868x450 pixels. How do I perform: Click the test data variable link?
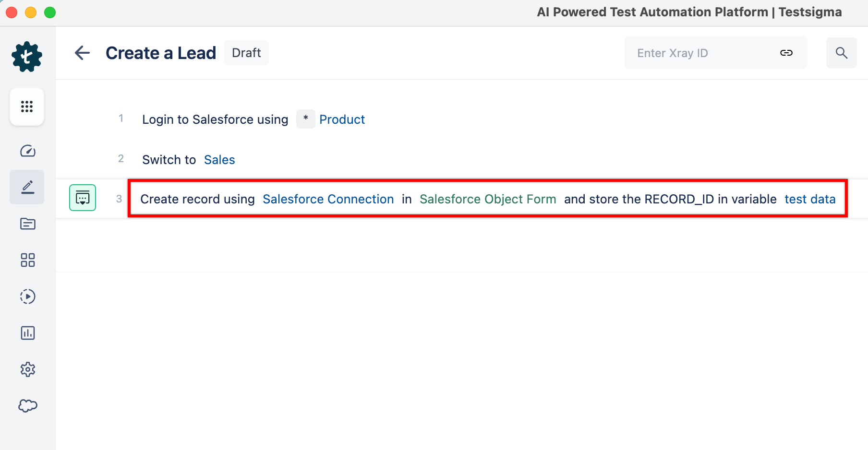pyautogui.click(x=810, y=199)
